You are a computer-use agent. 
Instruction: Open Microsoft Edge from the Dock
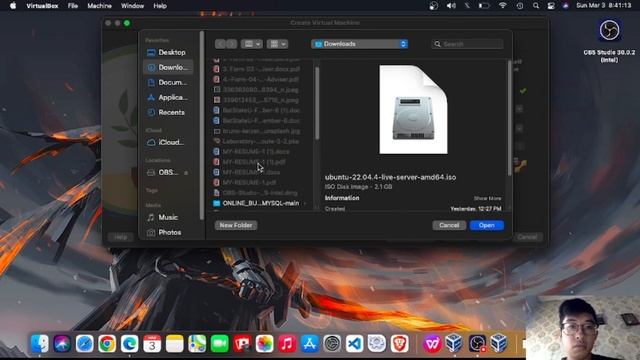tap(129, 344)
